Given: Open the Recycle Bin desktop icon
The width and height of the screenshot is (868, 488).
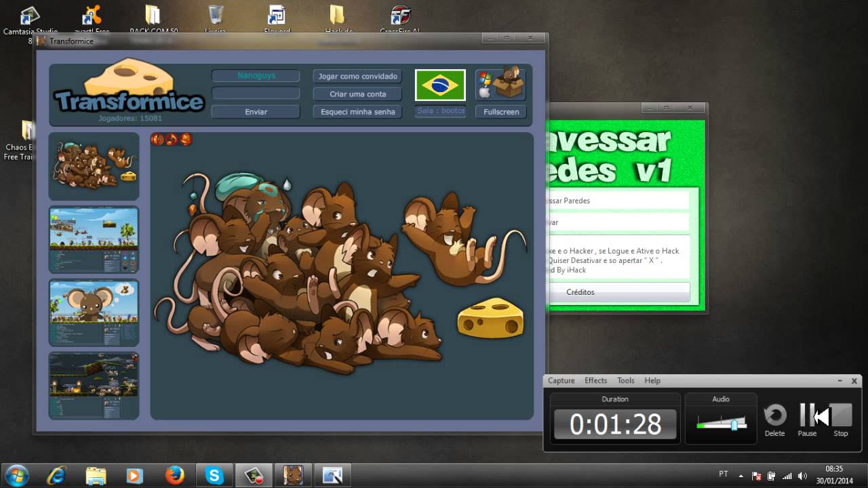Looking at the screenshot, I should (216, 20).
